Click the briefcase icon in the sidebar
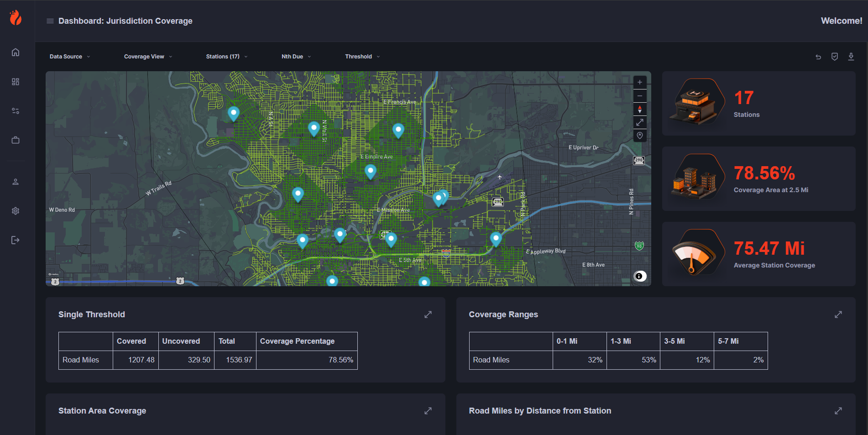The width and height of the screenshot is (868, 435). click(x=16, y=140)
